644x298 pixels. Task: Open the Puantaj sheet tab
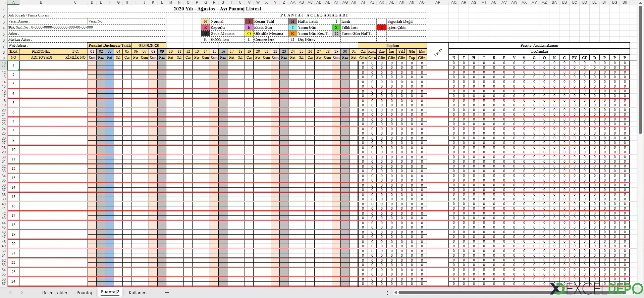point(84,293)
